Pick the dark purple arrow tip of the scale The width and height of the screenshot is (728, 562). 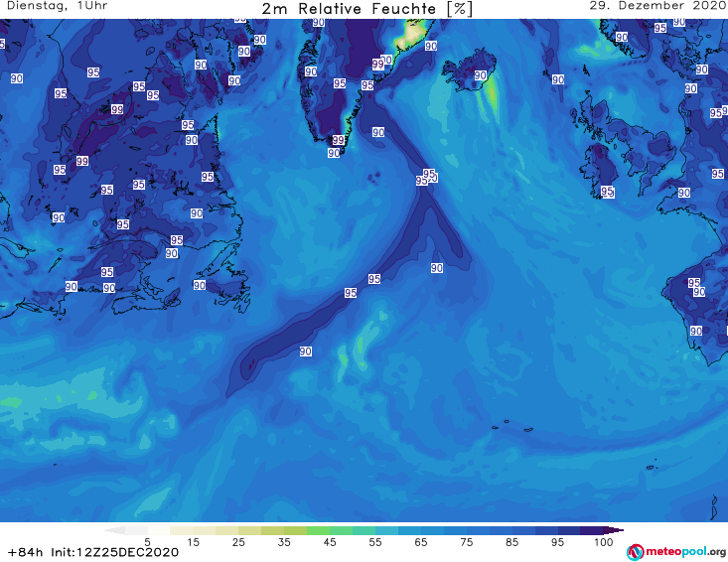click(614, 530)
